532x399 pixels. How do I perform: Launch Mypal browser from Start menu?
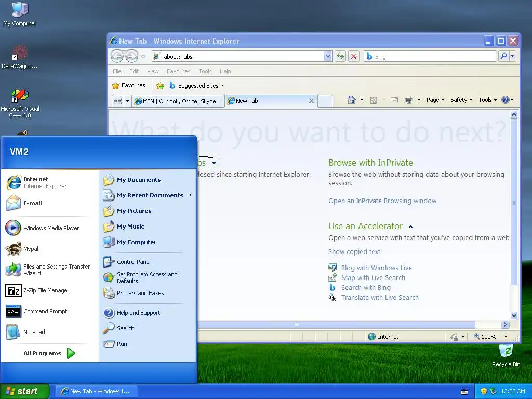49,249
